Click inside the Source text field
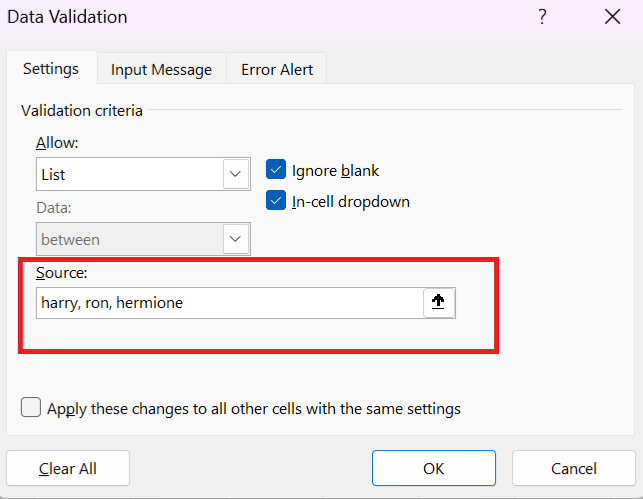643x499 pixels. [x=230, y=303]
